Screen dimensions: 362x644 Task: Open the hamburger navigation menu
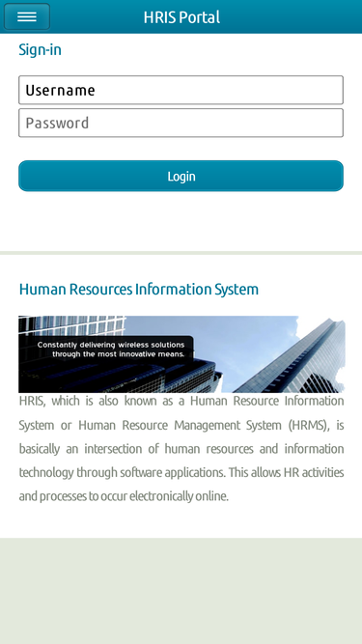27,16
